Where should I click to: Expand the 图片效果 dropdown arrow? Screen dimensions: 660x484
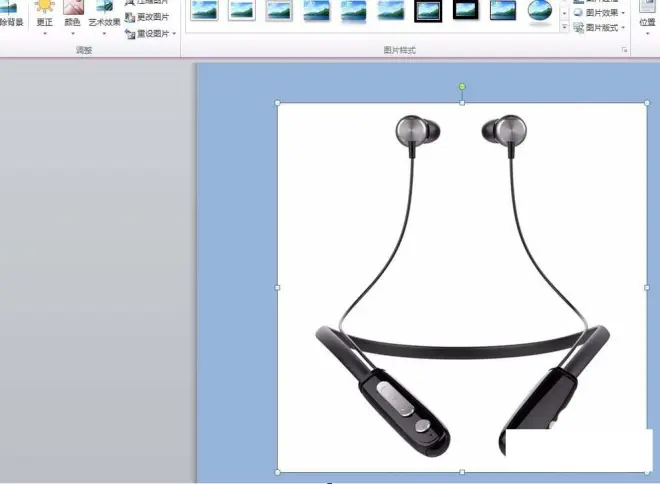coord(623,13)
